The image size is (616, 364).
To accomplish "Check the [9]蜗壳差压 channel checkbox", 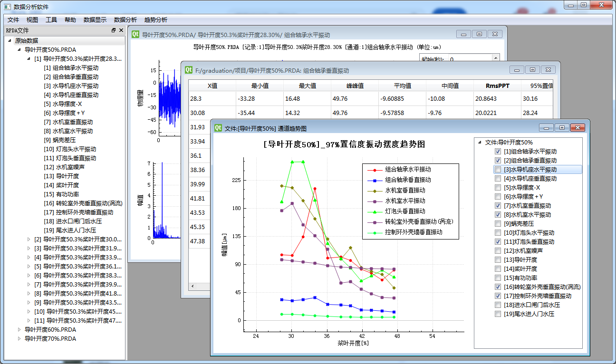I will click(x=499, y=223).
